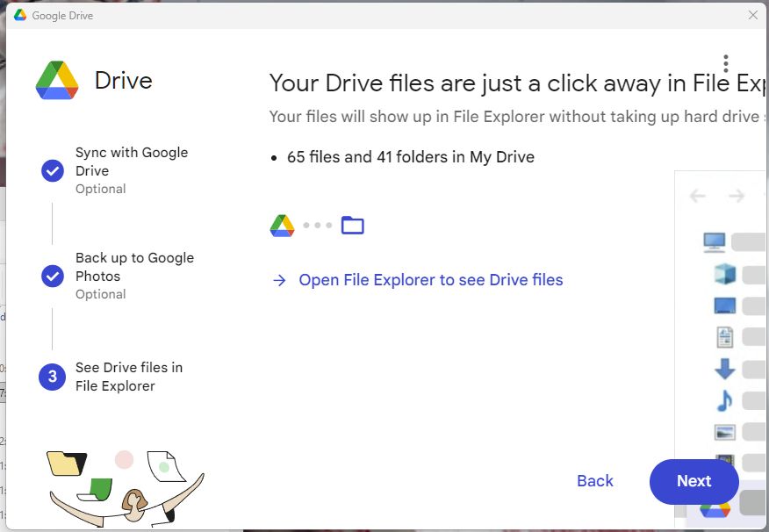Select the Back up to Google Photos checkmark

click(x=53, y=276)
